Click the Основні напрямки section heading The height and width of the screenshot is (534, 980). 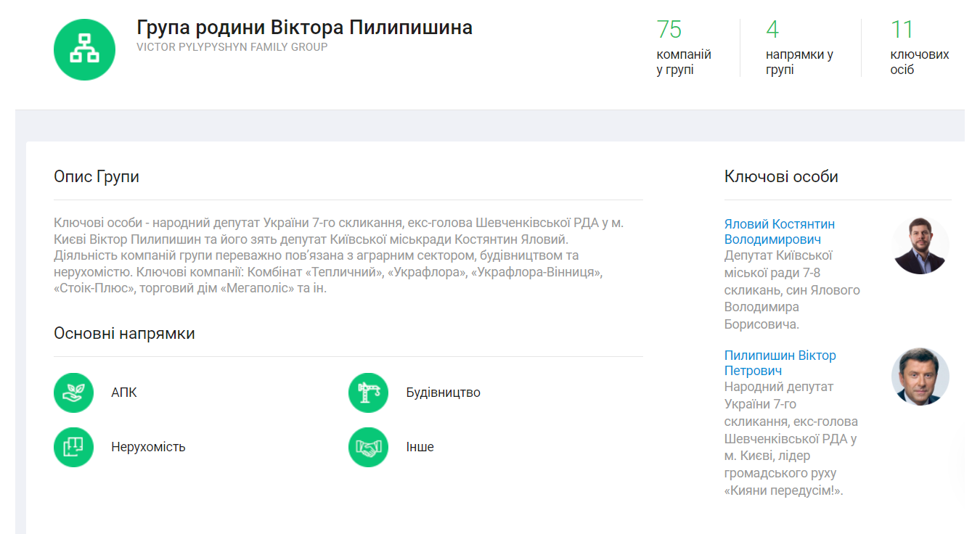point(124,333)
